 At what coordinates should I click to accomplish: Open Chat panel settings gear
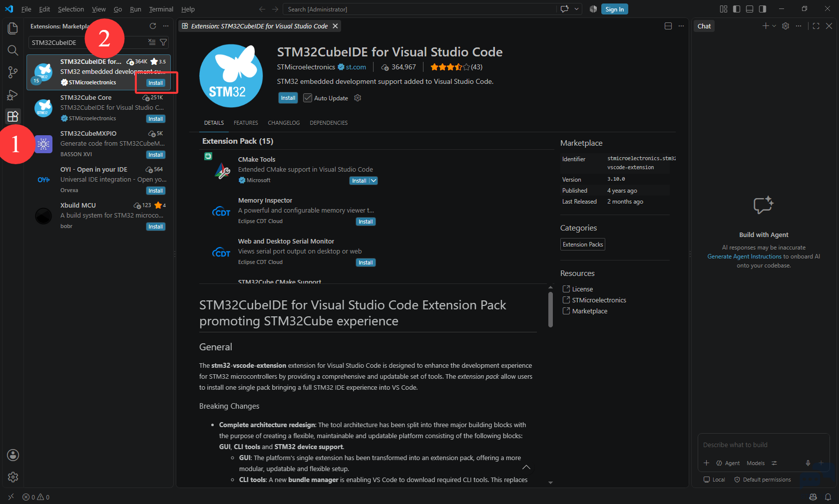tap(786, 26)
